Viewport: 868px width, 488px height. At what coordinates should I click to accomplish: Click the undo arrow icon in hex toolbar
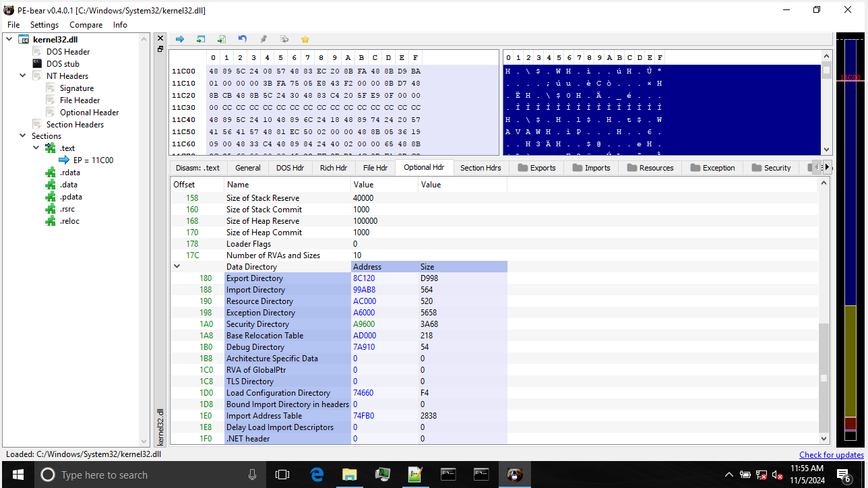[243, 39]
